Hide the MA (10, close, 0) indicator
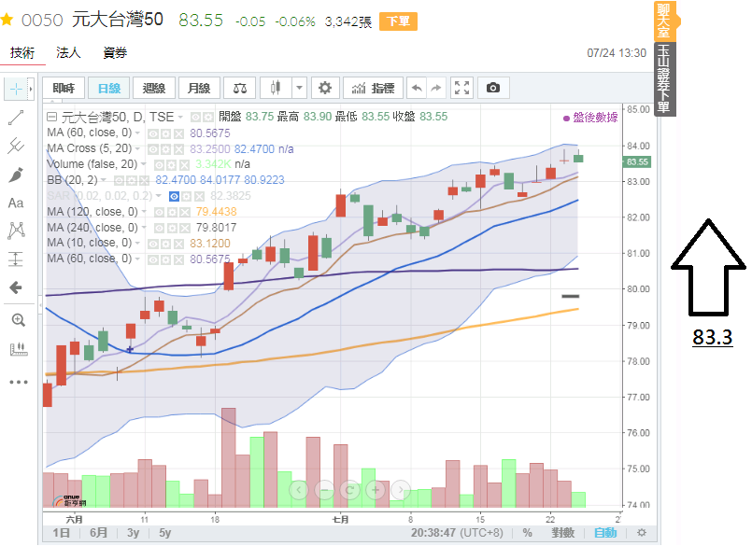This screenshot has width=752, height=560. [x=153, y=244]
